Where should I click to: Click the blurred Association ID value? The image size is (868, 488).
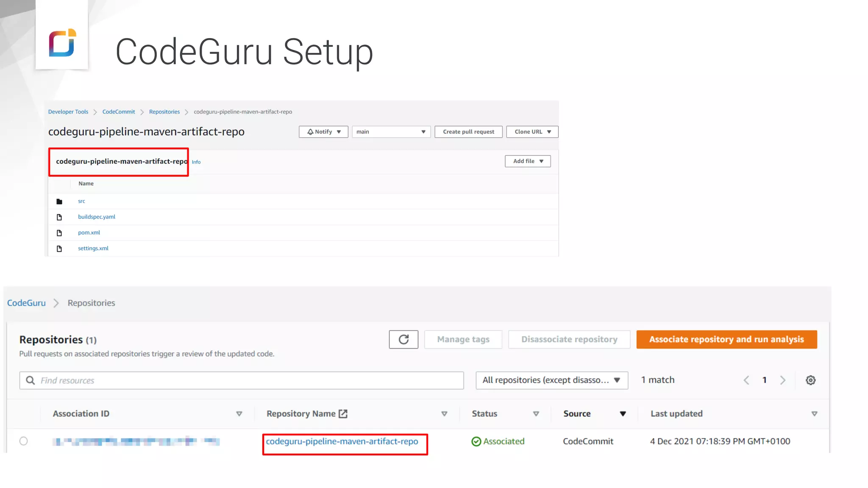click(136, 441)
